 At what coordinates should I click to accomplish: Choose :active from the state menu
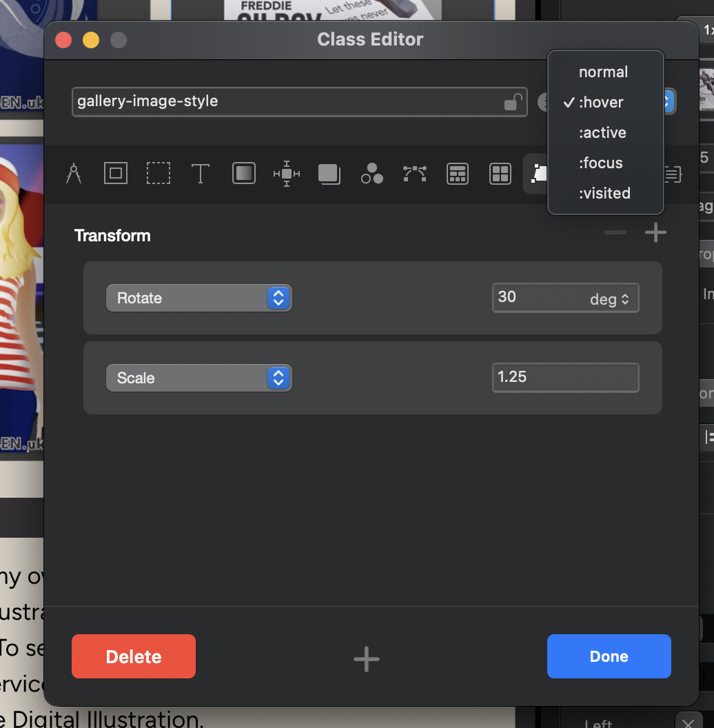pyautogui.click(x=603, y=132)
